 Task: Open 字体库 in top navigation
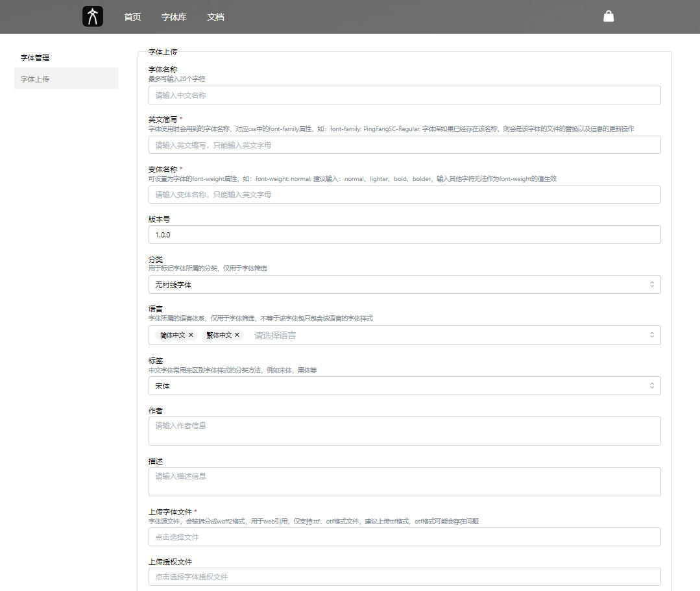coord(174,17)
